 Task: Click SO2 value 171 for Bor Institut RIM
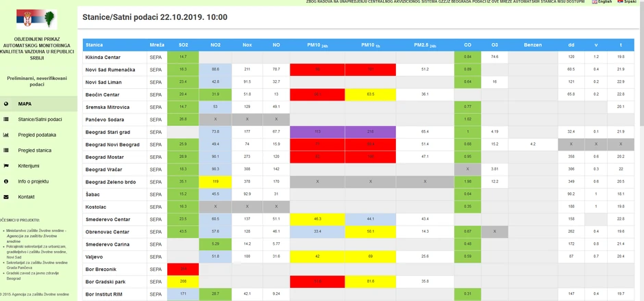pyautogui.click(x=183, y=294)
